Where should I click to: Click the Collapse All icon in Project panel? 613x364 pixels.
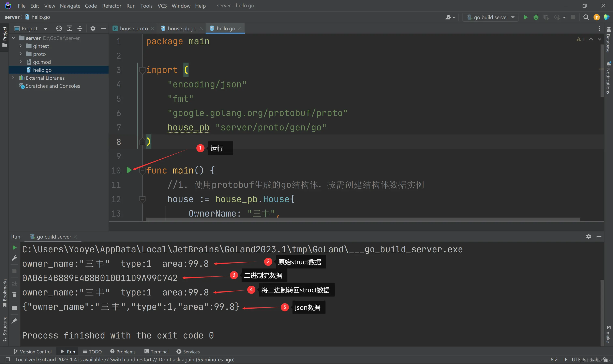[80, 28]
